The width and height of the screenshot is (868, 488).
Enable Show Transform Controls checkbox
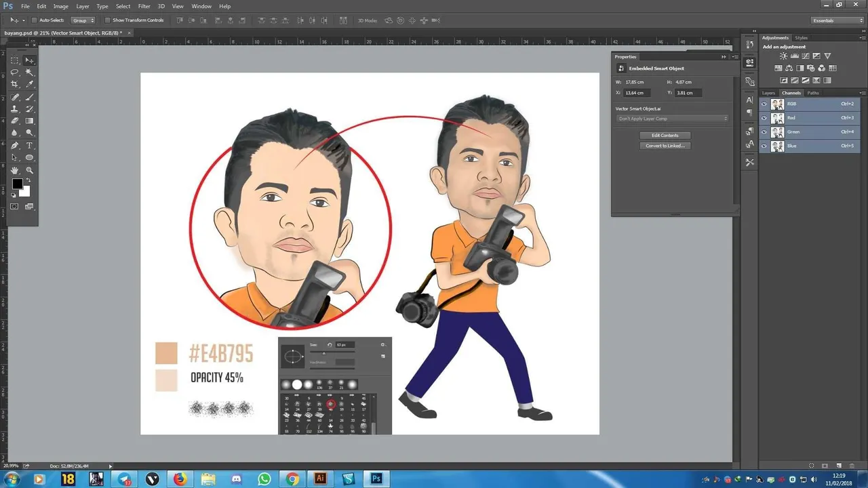(108, 20)
